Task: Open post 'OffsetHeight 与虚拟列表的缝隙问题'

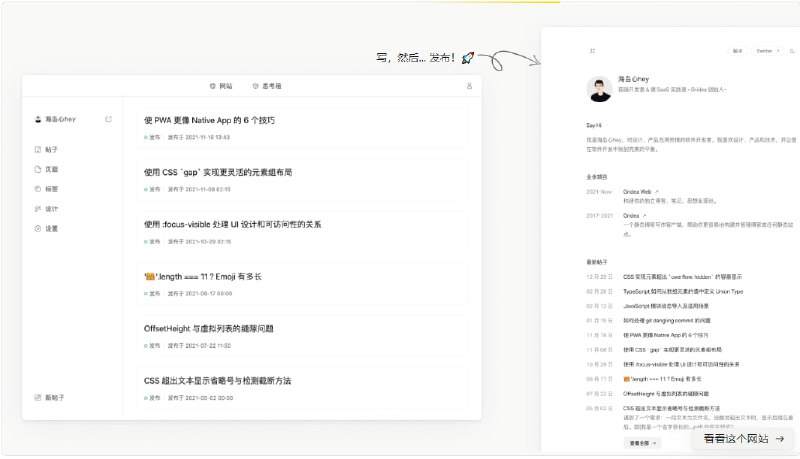Action: [302, 336]
